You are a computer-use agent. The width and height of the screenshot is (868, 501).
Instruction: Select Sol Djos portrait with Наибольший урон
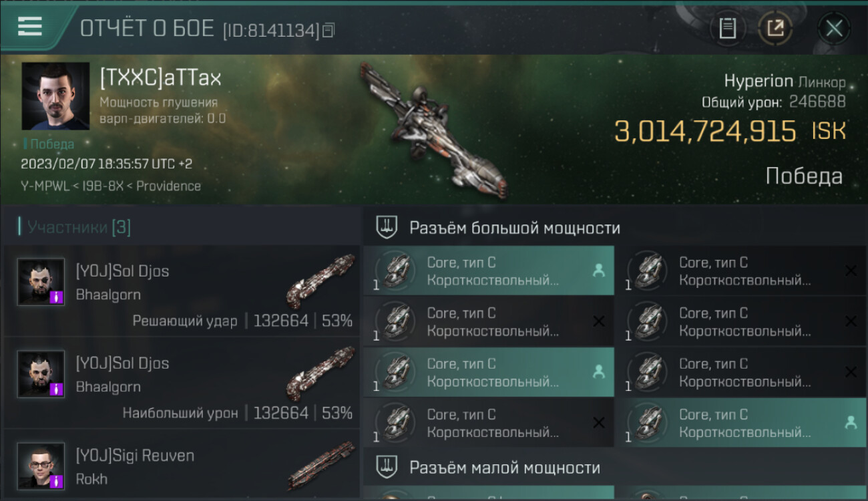coord(41,374)
